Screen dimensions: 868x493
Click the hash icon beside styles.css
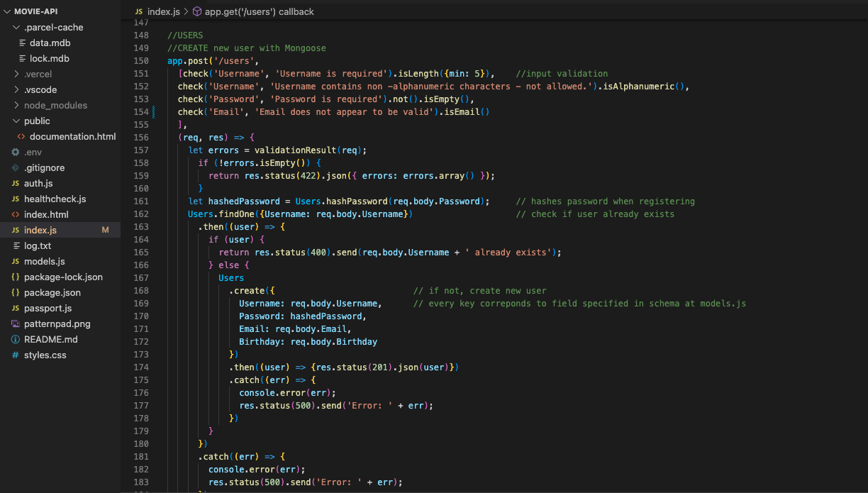pos(16,355)
